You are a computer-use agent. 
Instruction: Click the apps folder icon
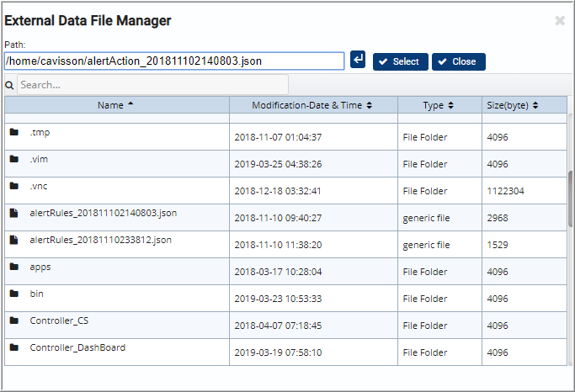pyautogui.click(x=14, y=267)
